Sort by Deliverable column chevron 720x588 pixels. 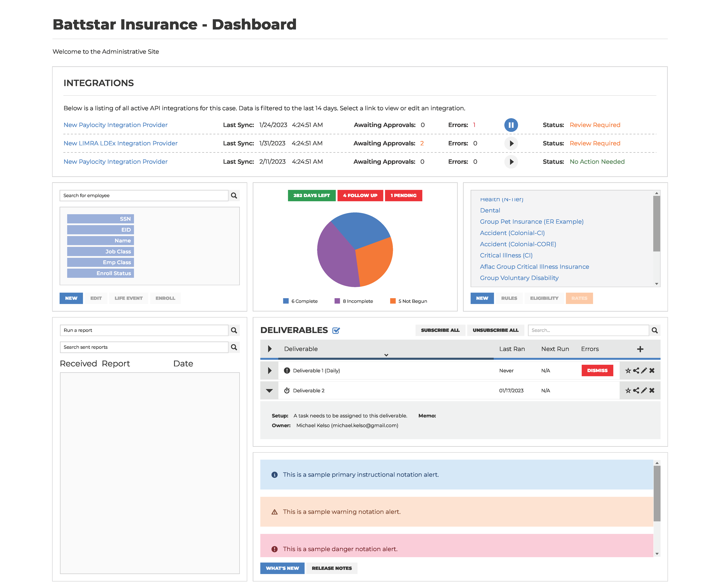pos(386,355)
